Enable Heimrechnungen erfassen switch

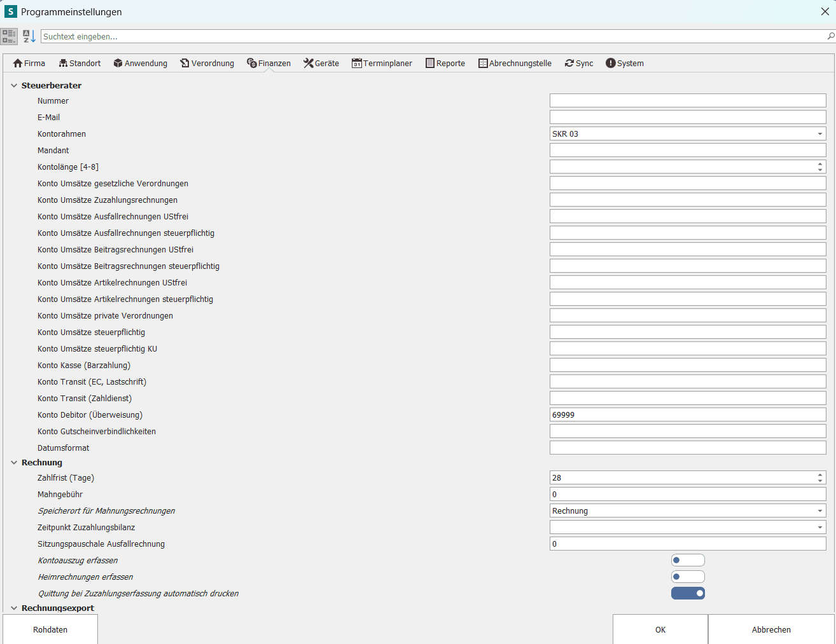[x=688, y=577]
